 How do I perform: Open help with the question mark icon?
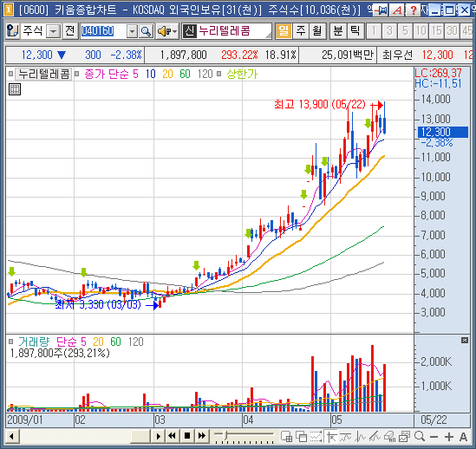pos(414,10)
